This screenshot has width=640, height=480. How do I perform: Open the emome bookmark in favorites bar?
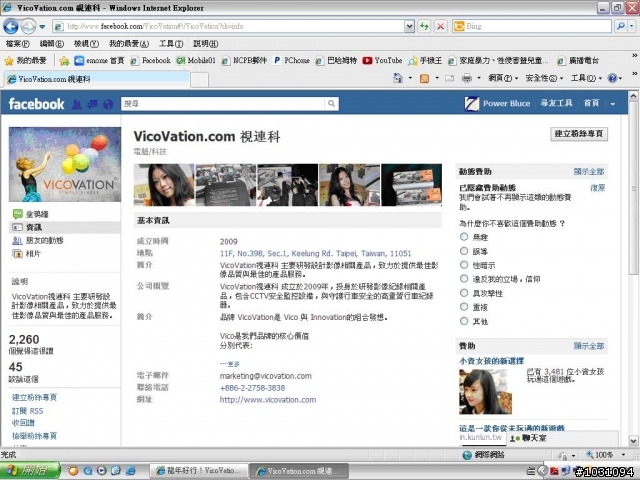[x=99, y=60]
